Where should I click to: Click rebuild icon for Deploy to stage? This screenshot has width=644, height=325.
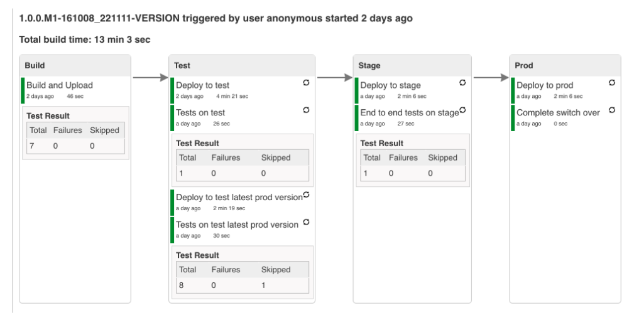(462, 83)
